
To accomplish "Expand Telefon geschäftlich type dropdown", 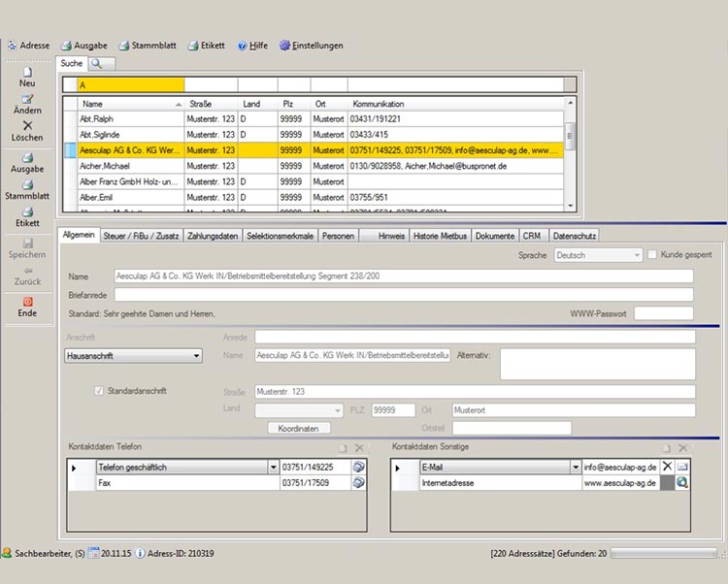I will 274,468.
